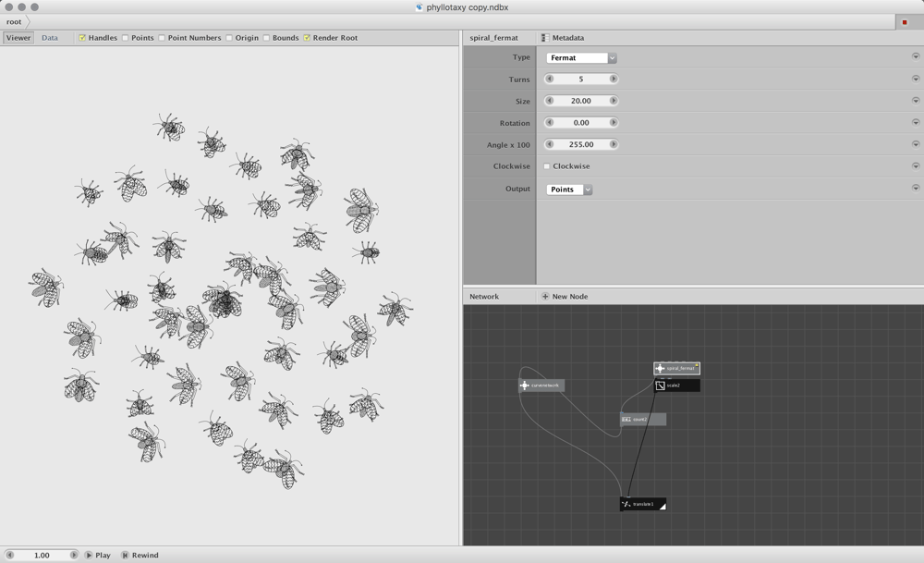
Task: Click the root breadcrumb
Action: (14, 22)
